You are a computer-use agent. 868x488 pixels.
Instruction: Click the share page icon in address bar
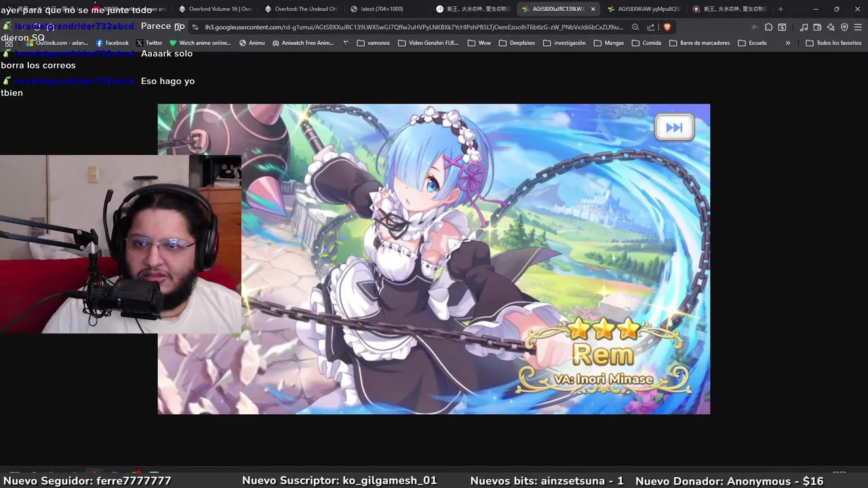point(651,27)
